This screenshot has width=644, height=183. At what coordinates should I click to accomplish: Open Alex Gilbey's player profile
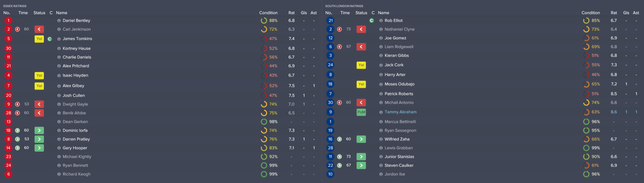[73, 86]
